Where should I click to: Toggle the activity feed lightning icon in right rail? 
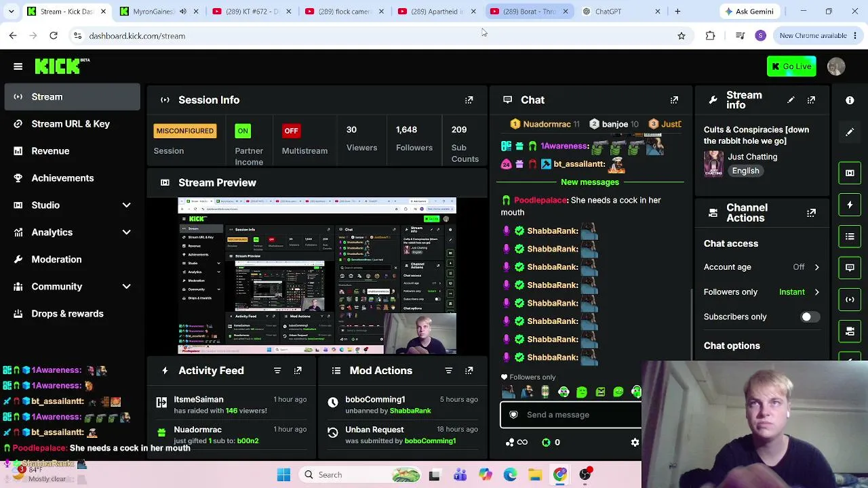coord(850,205)
